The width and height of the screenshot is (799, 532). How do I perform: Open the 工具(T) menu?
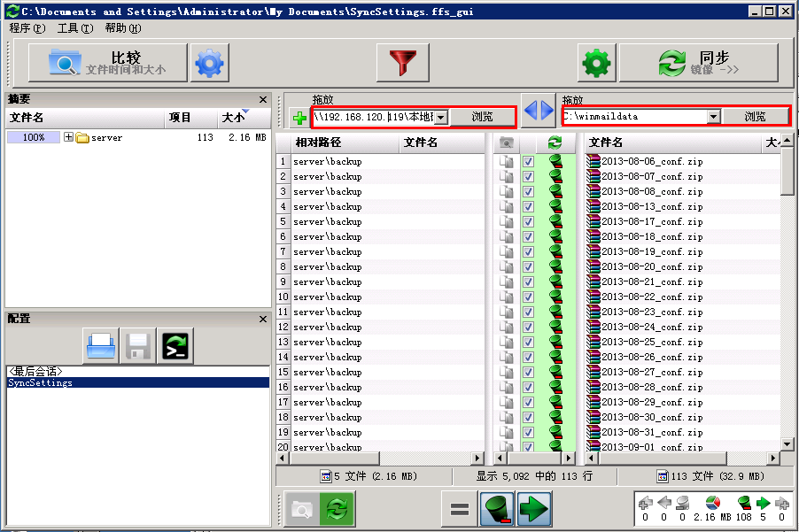(x=74, y=28)
